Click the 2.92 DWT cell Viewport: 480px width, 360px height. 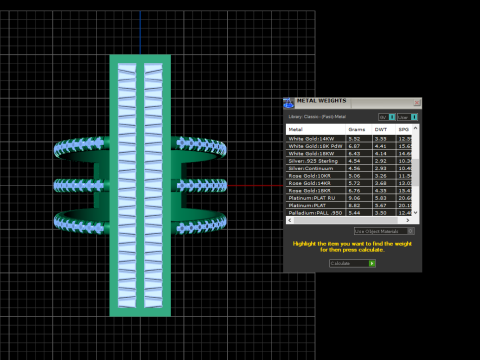click(x=384, y=161)
